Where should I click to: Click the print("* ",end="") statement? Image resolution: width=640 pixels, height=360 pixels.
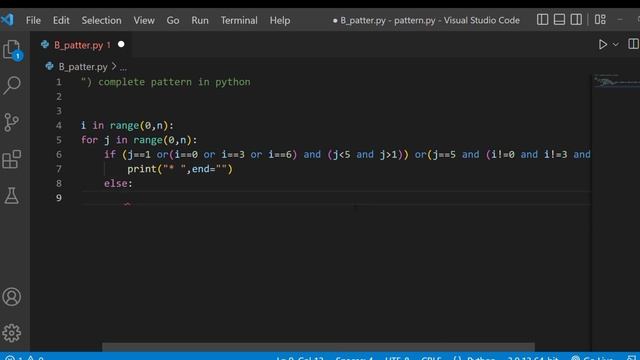coord(180,169)
